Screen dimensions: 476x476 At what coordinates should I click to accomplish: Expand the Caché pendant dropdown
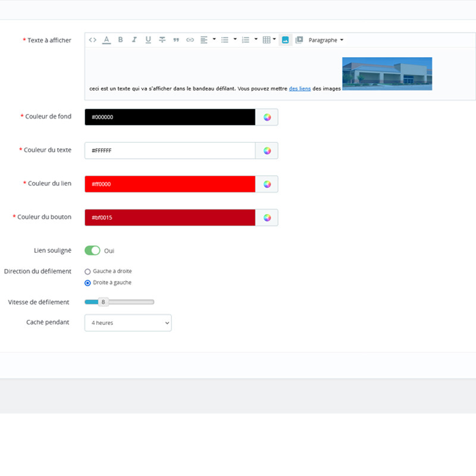(x=128, y=323)
